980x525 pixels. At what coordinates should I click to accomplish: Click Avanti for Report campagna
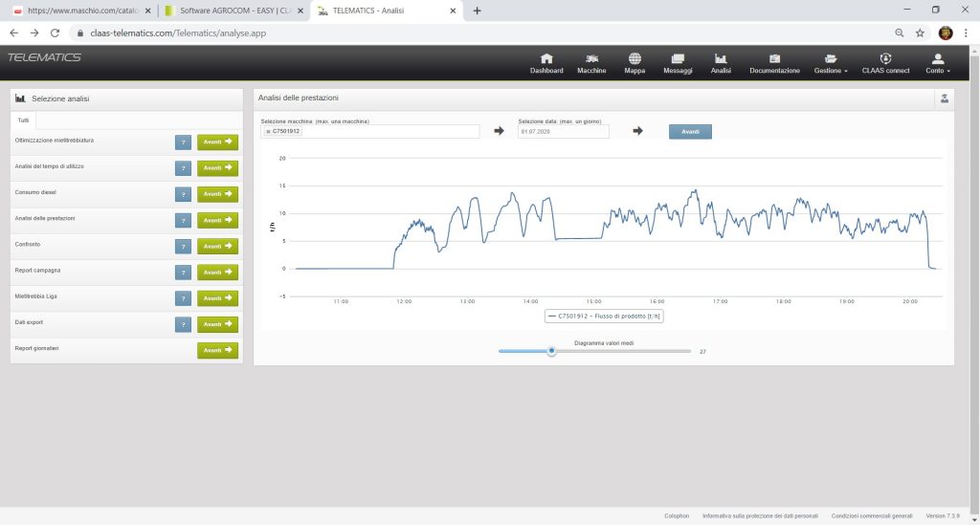[217, 273]
